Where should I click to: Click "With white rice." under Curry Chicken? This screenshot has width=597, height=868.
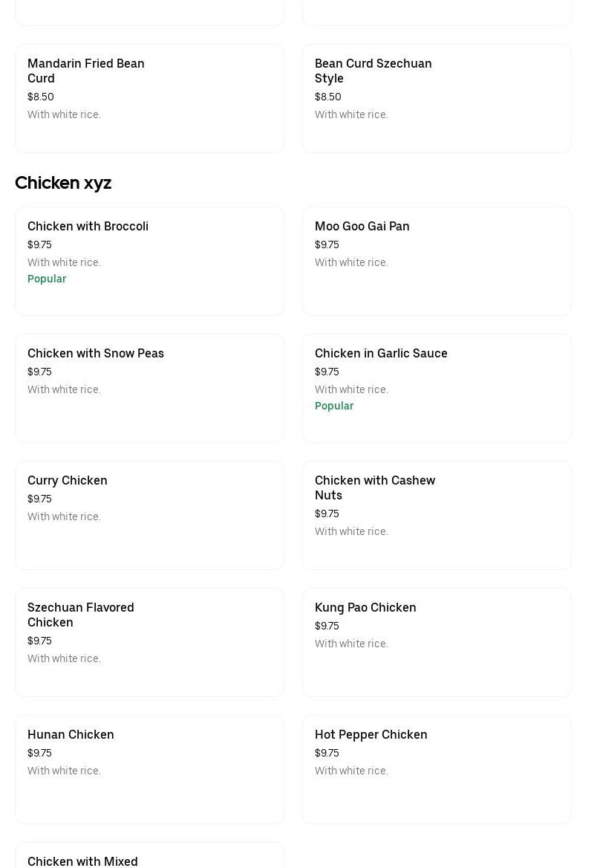(64, 516)
